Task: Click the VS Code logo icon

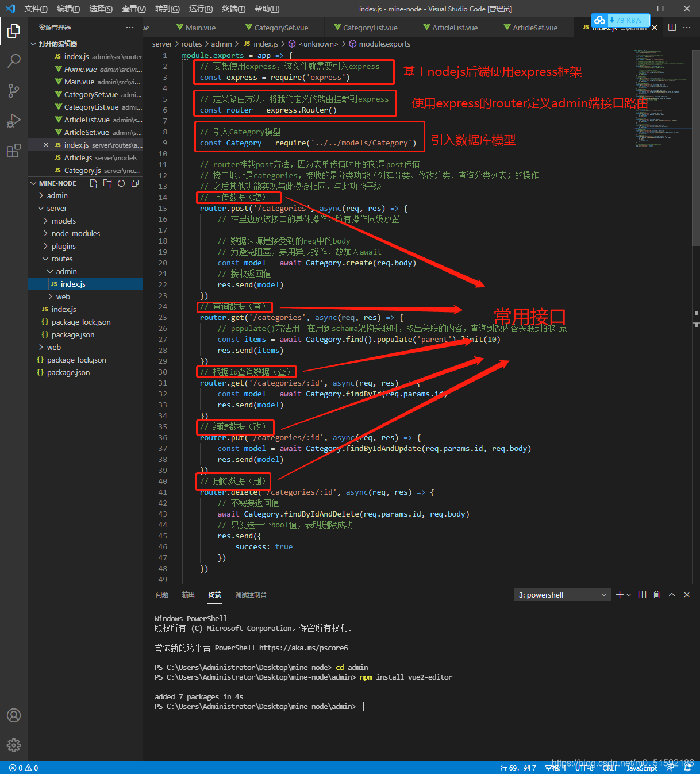Action: 10,9
